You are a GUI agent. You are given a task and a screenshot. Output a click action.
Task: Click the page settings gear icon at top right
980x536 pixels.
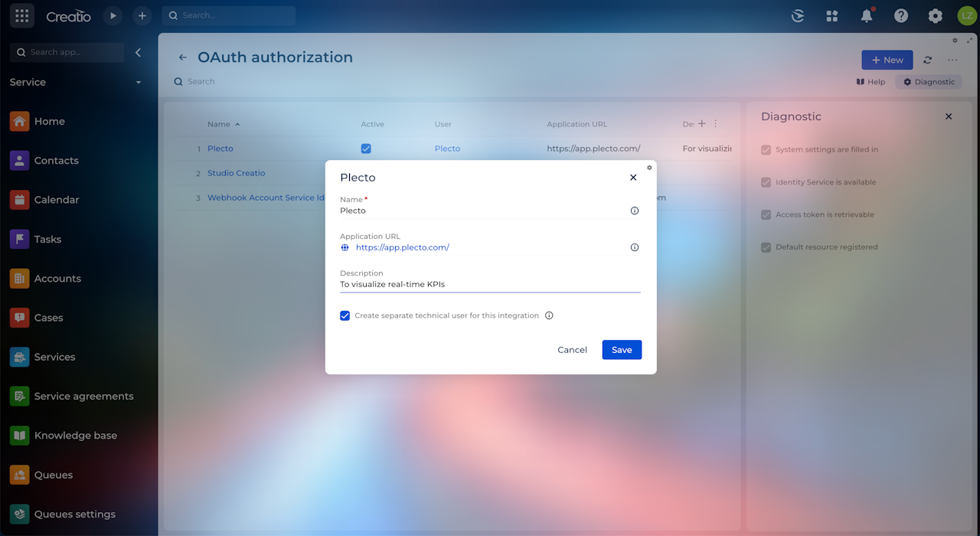955,40
